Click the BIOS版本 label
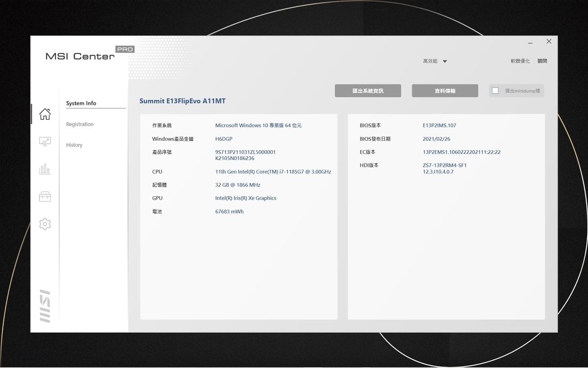This screenshot has height=368, width=588. (370, 126)
